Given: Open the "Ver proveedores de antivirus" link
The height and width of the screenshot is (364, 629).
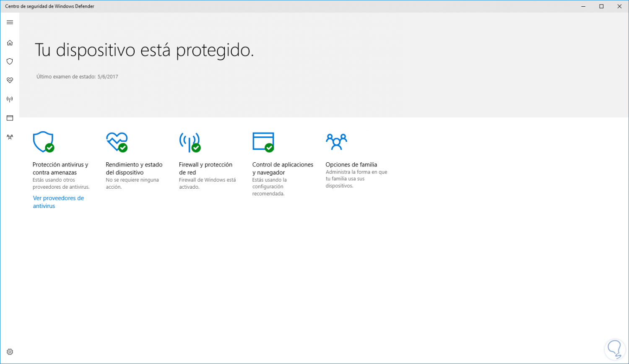Looking at the screenshot, I should point(58,202).
